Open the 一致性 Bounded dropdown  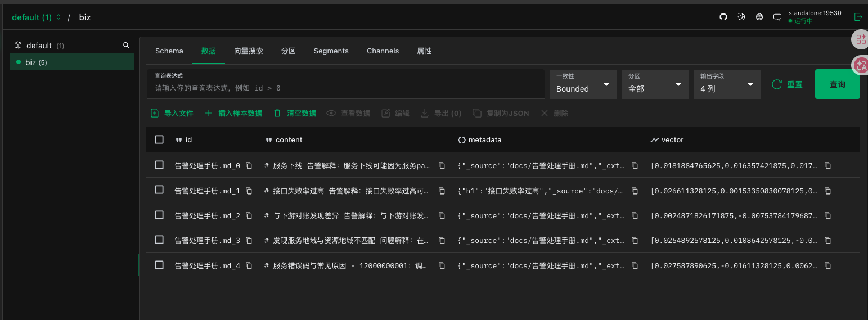point(583,84)
